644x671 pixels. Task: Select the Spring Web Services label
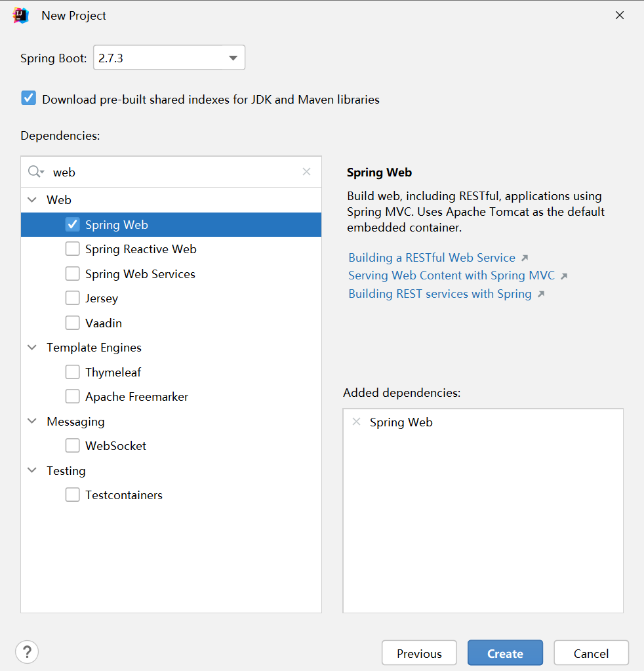point(140,274)
